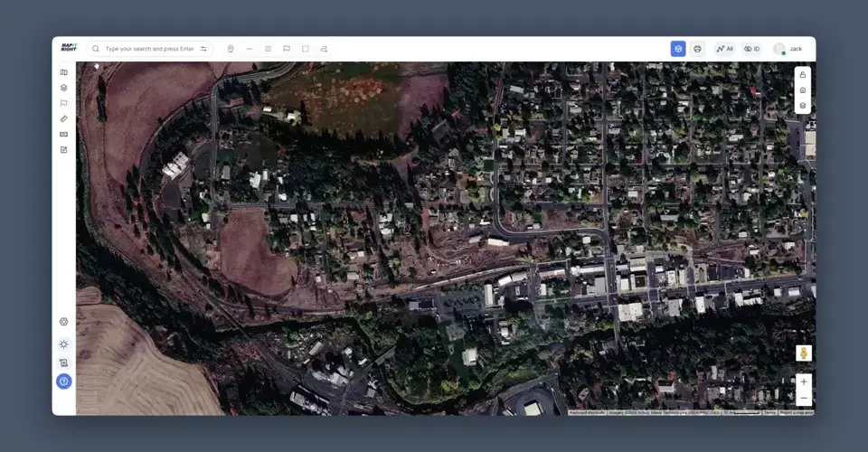Select the flag marker tool in toolbar
The image size is (868, 452).
coord(287,49)
